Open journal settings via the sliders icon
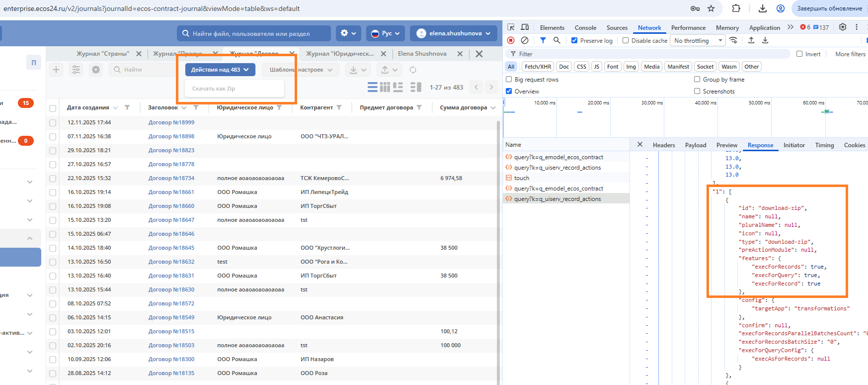This screenshot has width=868, height=385. pos(76,70)
